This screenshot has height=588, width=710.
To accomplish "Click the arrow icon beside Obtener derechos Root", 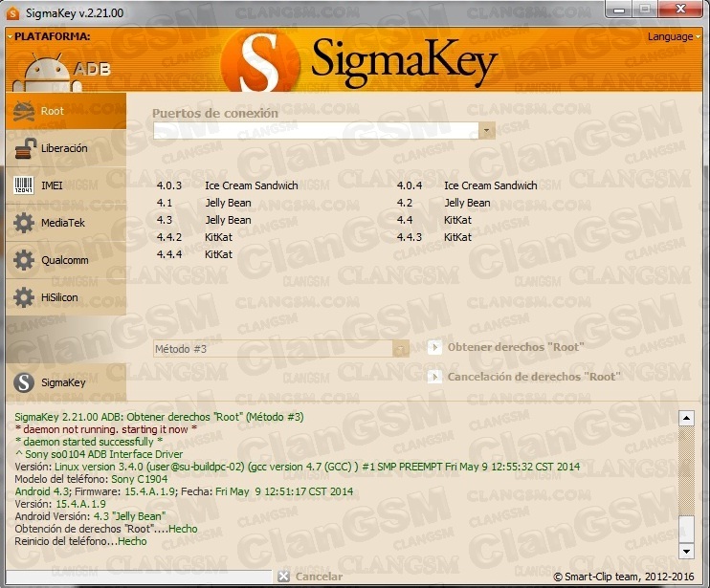I will click(x=434, y=348).
